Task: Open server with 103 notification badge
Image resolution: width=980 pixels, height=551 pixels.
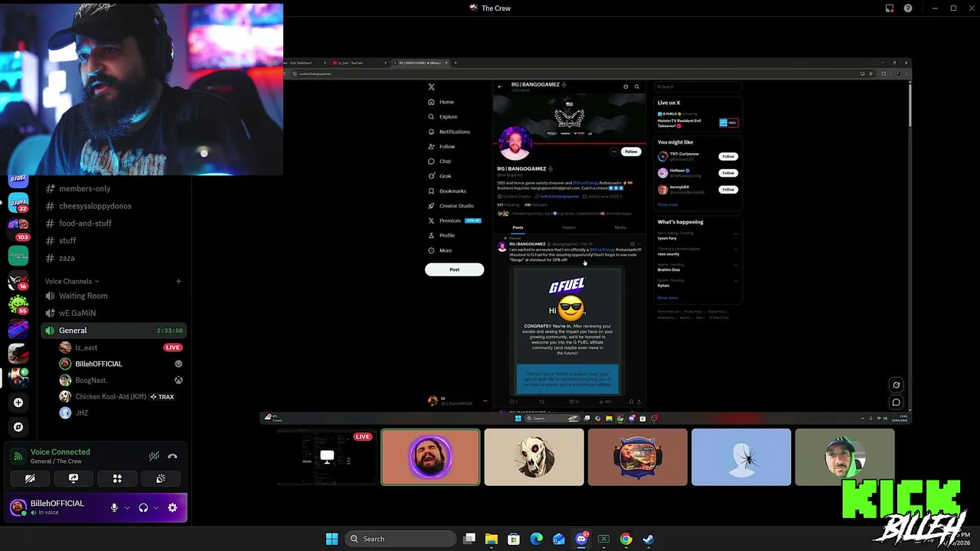Action: click(18, 229)
